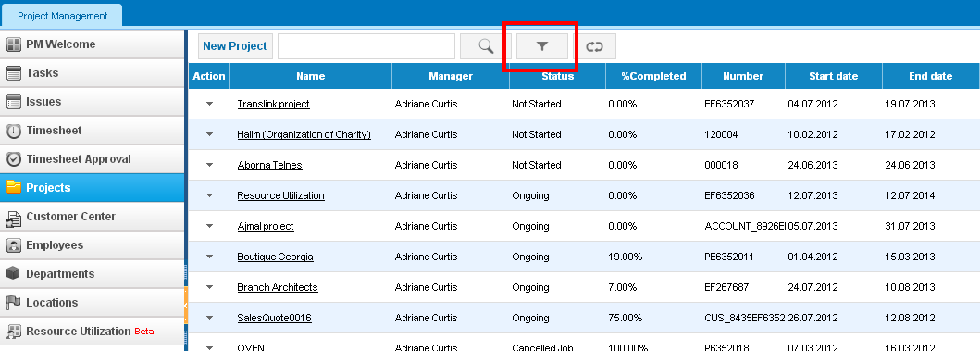Select start date 01.04.2012 cell

813,257
